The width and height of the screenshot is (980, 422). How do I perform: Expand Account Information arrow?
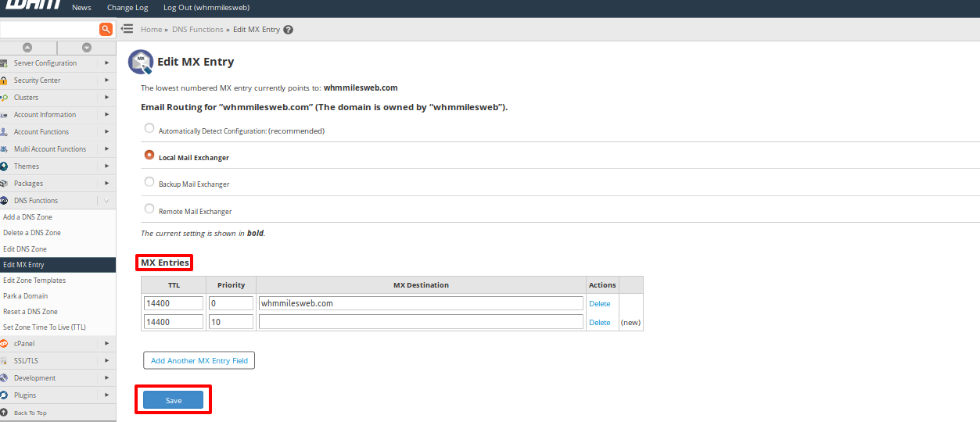point(106,115)
